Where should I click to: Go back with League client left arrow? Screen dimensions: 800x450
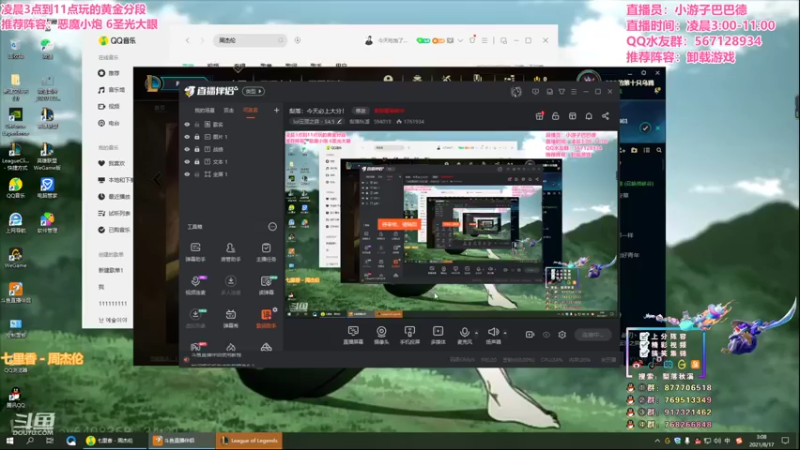click(157, 179)
